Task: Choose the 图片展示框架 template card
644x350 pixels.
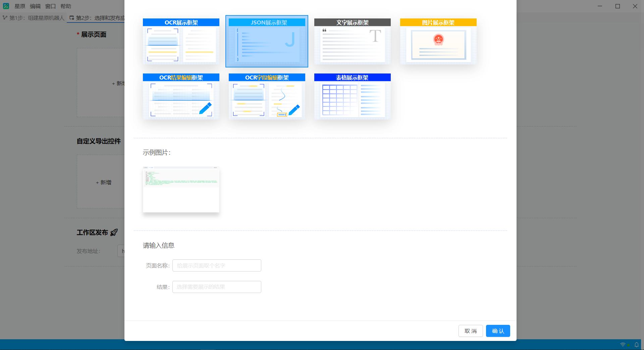Action: [438, 41]
